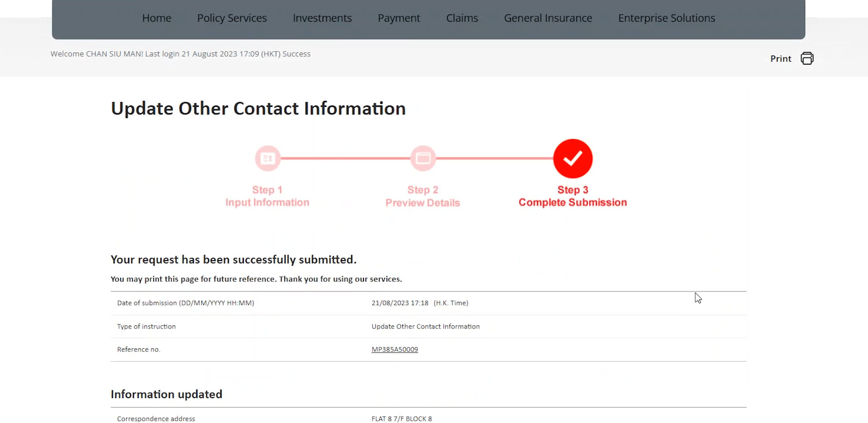This screenshot has height=423, width=868.
Task: Open the General Insurance menu
Action: [548, 18]
